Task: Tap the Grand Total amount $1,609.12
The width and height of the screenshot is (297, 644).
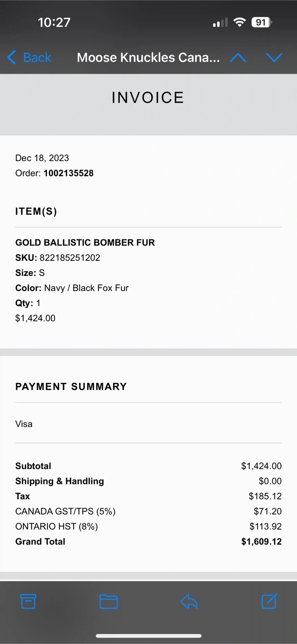Action: coord(261,542)
